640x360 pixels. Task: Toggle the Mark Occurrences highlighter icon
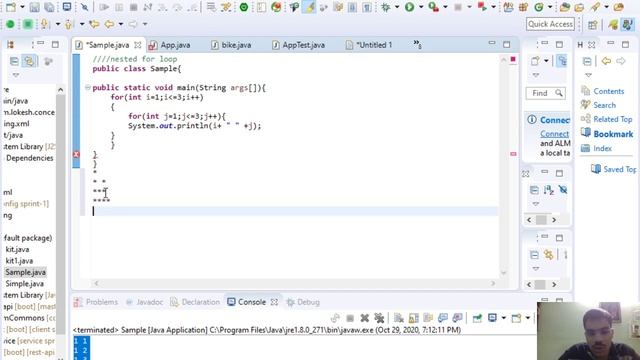[309, 7]
